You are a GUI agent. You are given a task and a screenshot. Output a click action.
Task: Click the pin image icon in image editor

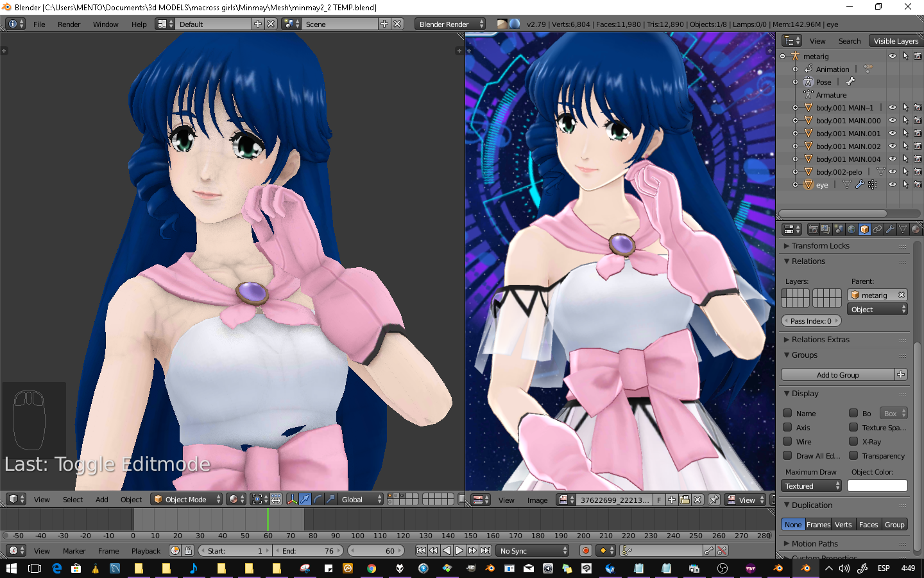[714, 500]
